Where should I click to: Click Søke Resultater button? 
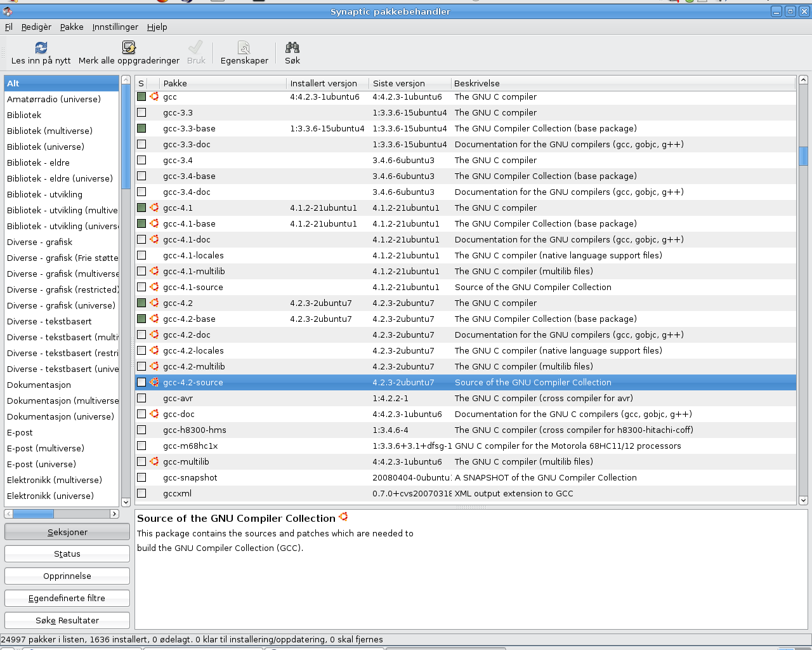pos(67,620)
